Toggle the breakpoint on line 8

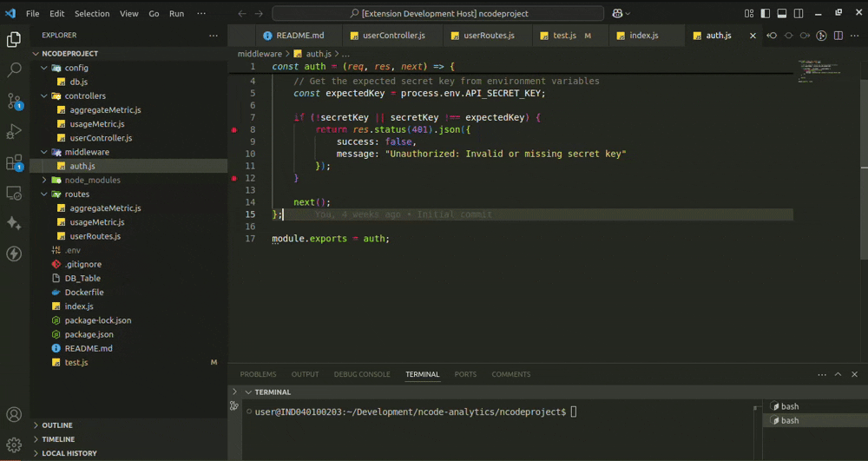(x=234, y=129)
